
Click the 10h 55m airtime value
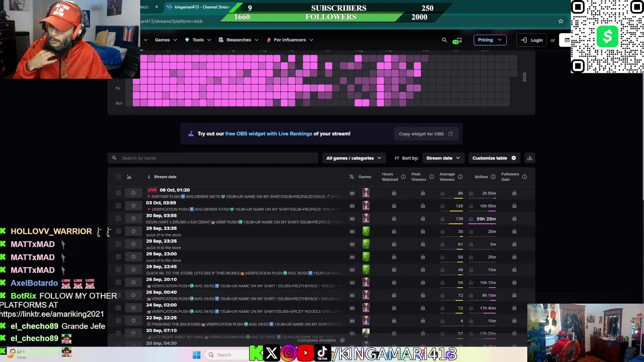point(488,206)
